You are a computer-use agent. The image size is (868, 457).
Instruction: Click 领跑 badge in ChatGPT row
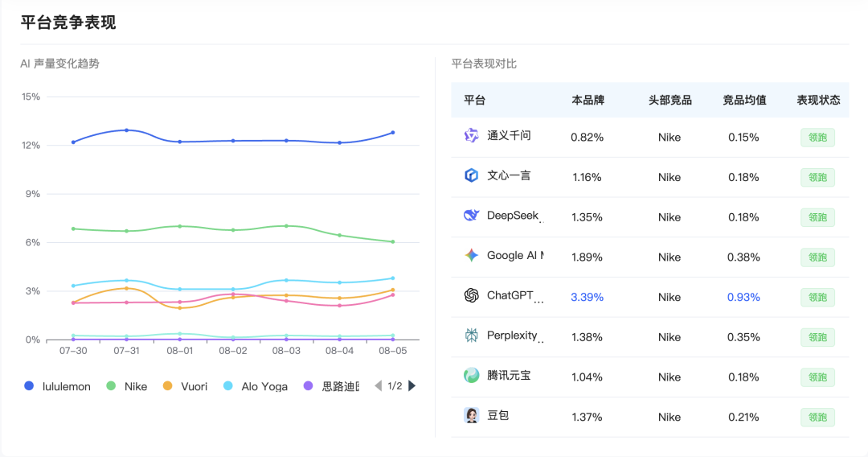pyautogui.click(x=817, y=297)
